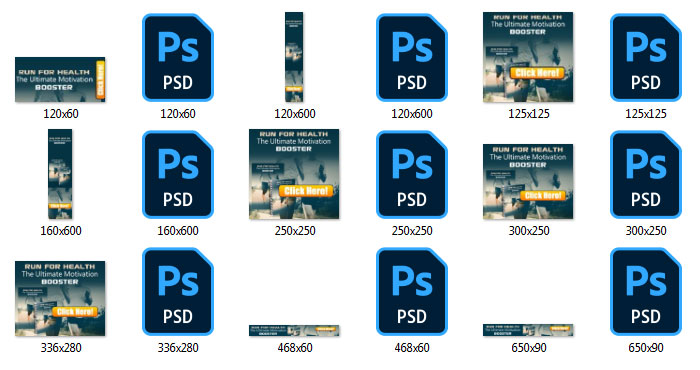Select the 650x90 Photoshop PSD file icon

click(x=646, y=291)
